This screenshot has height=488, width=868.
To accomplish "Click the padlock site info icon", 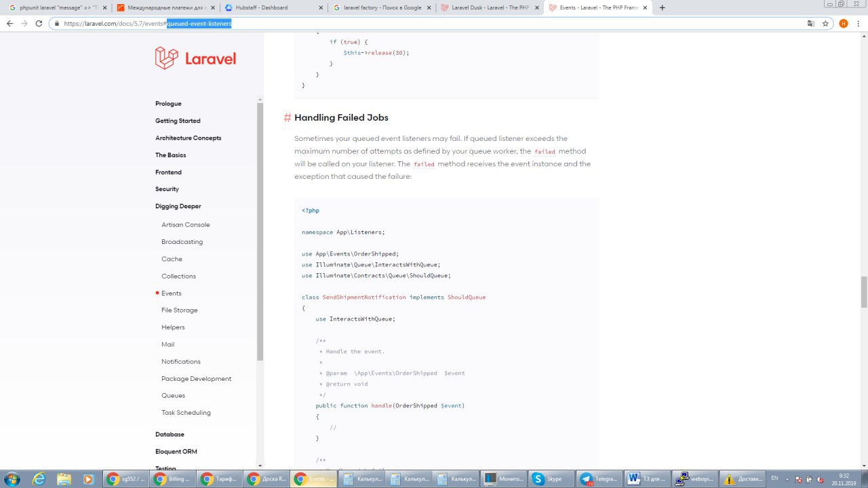I will coord(58,23).
